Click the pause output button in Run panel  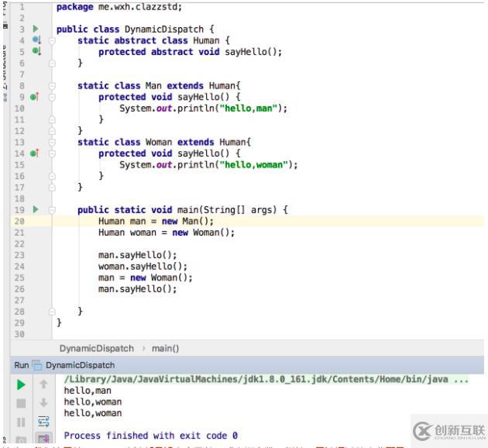click(21, 422)
